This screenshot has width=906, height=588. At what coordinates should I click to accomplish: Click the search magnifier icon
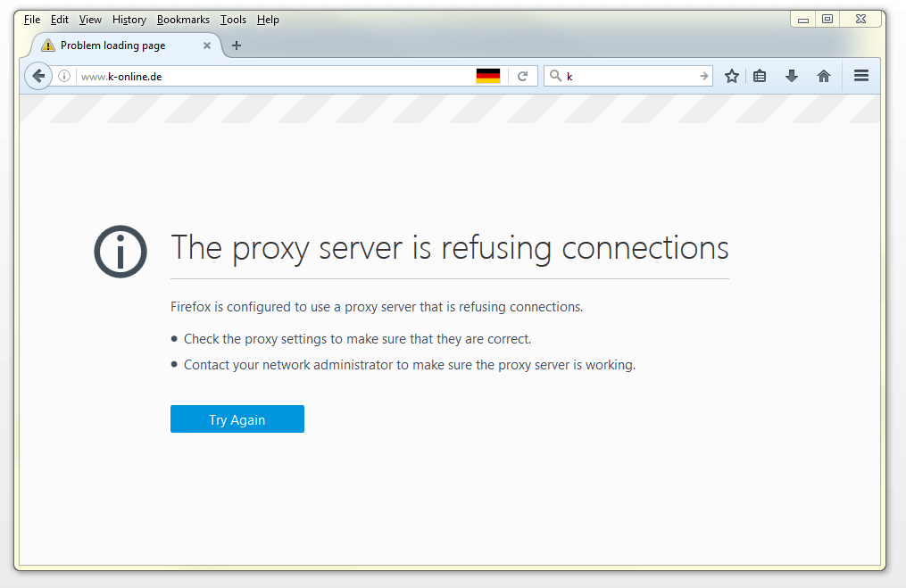555,76
